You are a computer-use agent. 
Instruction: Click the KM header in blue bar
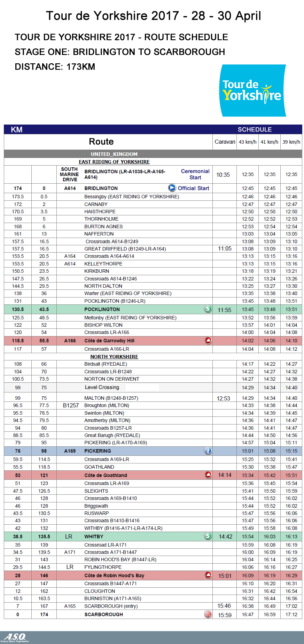click(17, 130)
